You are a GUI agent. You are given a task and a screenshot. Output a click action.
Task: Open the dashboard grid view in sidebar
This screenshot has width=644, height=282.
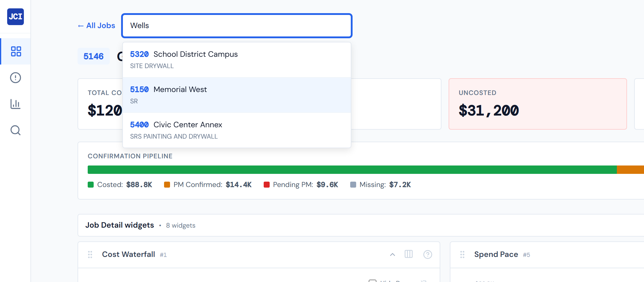tap(16, 51)
